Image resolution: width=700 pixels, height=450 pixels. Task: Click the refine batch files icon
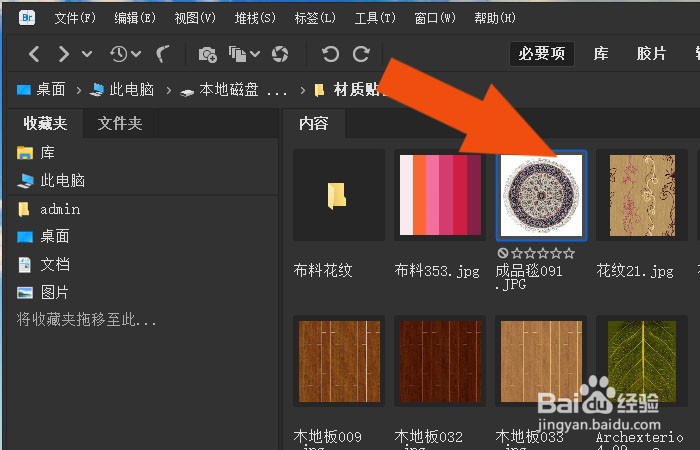(238, 54)
